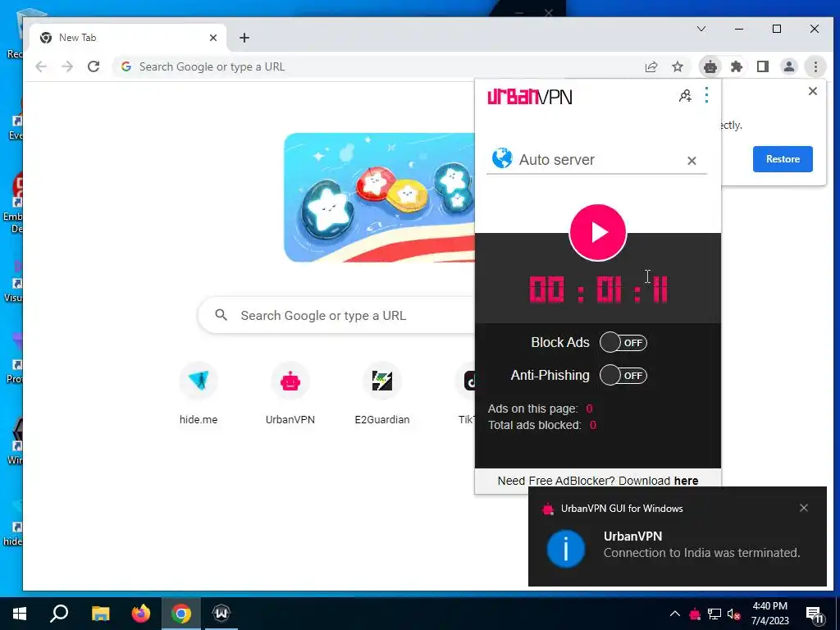Click the share page icon

pyautogui.click(x=651, y=67)
